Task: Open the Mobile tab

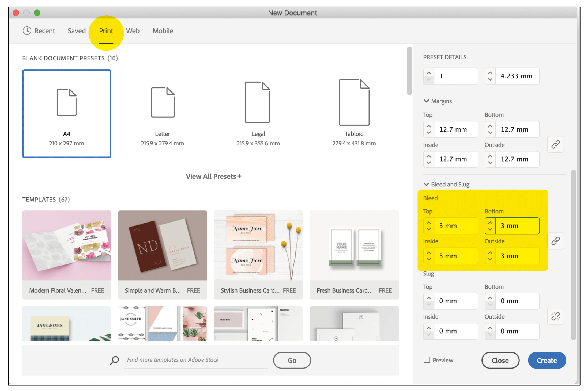Action: [x=163, y=31]
